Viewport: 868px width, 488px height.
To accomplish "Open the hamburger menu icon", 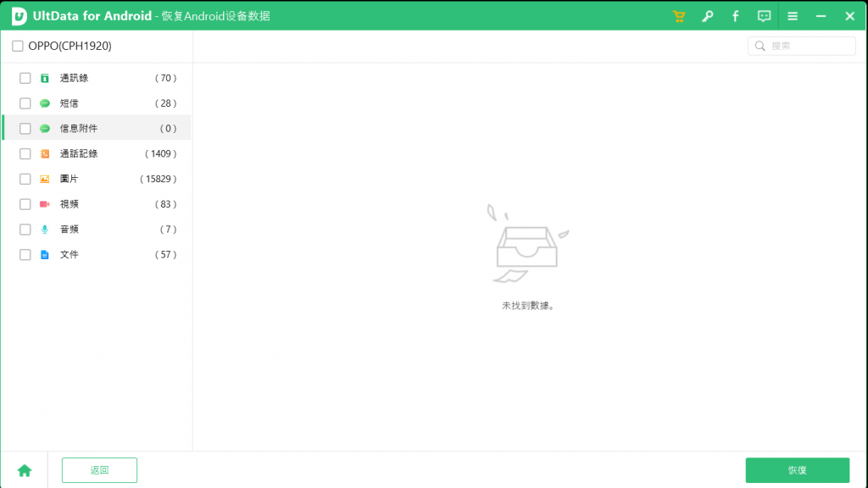I will [x=793, y=16].
